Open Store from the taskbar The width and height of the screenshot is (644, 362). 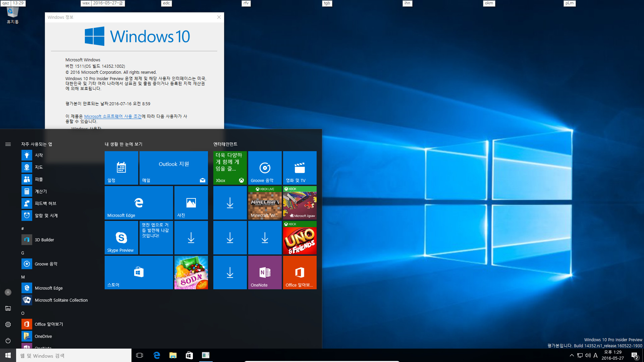coord(189,355)
